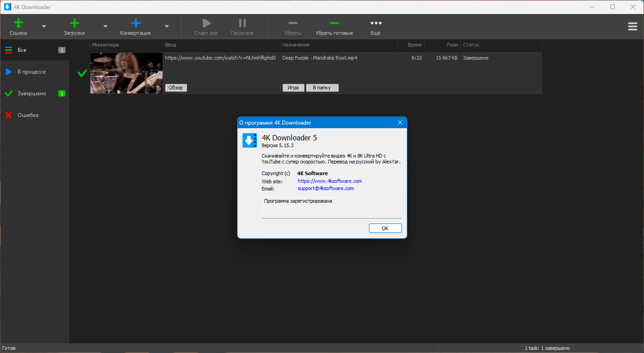
Task: Switch to the В процессе view
Action: click(32, 71)
